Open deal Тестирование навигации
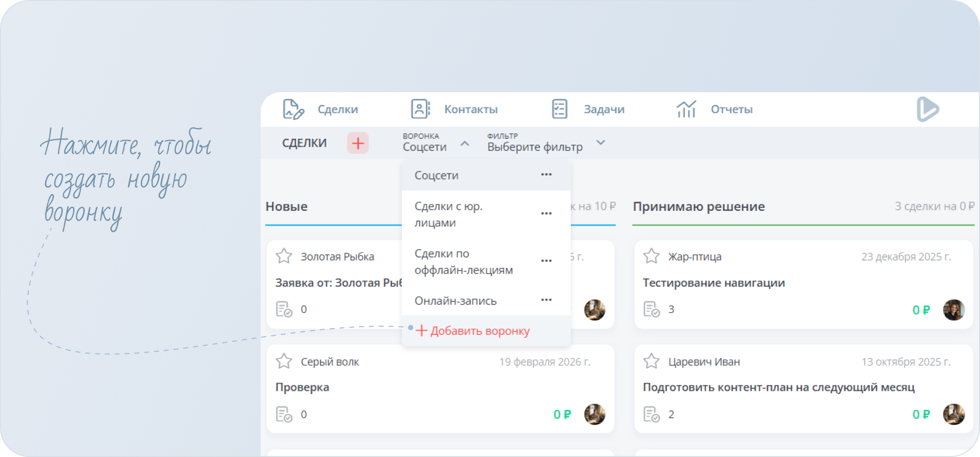980x457 pixels. [x=713, y=283]
